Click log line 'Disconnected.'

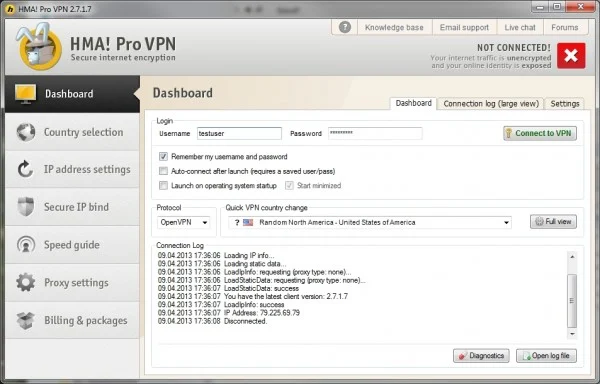pos(212,321)
